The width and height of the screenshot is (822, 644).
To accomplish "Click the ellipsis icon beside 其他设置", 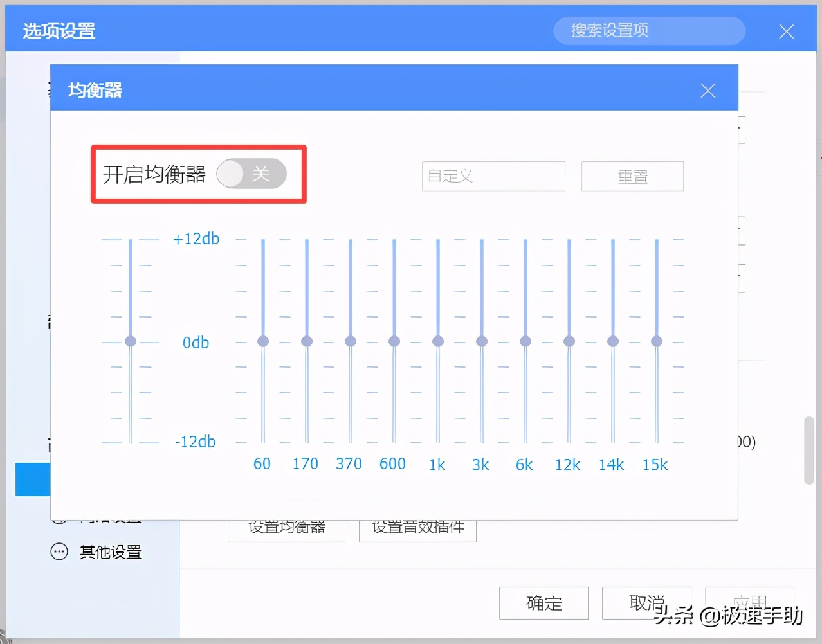I will tap(59, 551).
